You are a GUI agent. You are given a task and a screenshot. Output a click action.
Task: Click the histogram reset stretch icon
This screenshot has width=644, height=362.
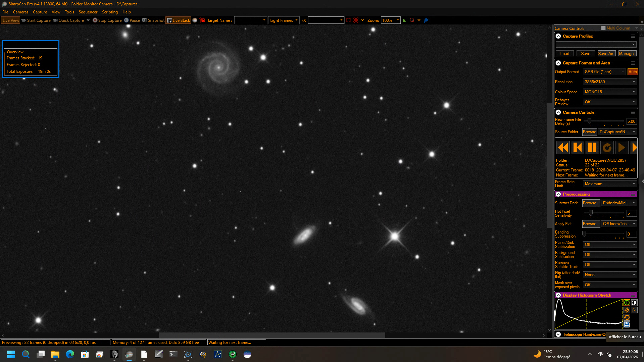[x=627, y=317]
